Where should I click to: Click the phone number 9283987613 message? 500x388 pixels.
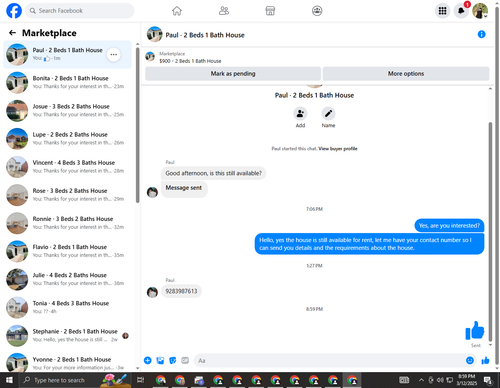pos(181,291)
